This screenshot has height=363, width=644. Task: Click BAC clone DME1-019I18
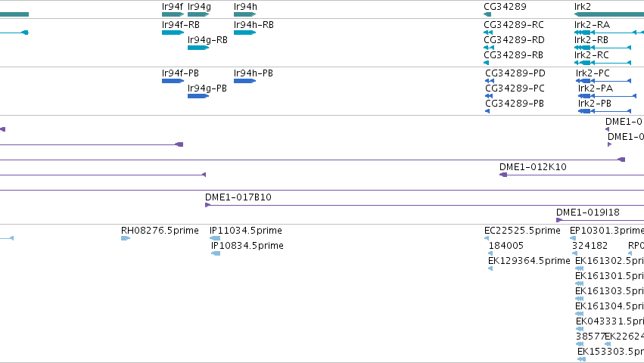[600, 220]
